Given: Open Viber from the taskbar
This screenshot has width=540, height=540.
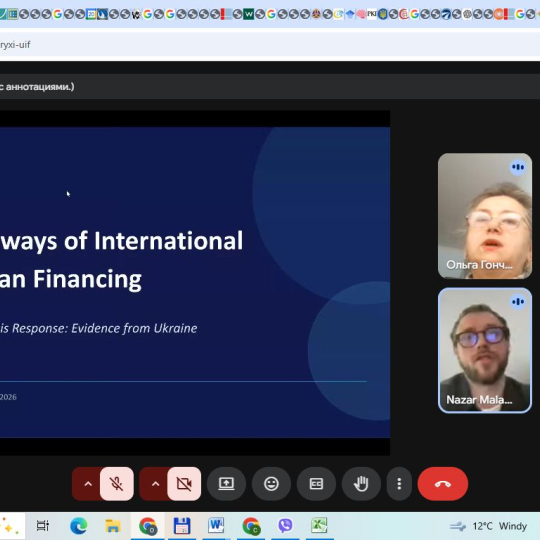Looking at the screenshot, I should pos(285,526).
